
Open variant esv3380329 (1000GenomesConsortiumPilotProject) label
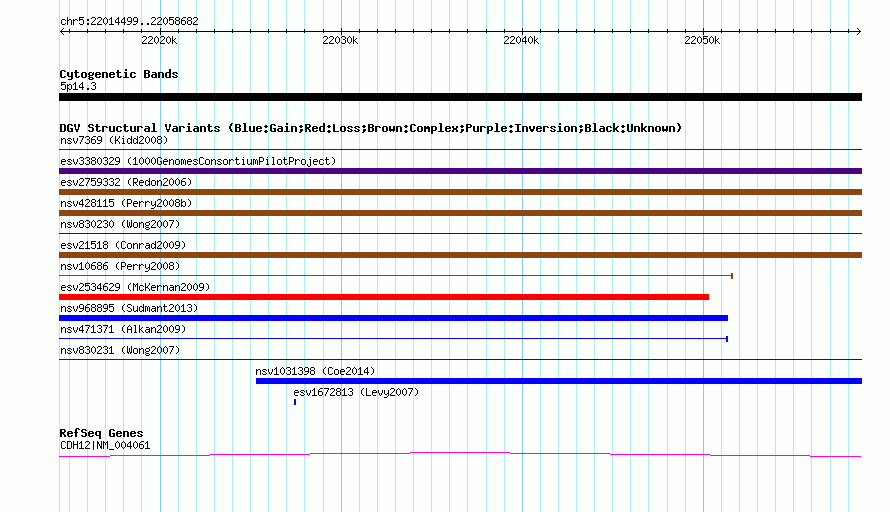pos(198,161)
